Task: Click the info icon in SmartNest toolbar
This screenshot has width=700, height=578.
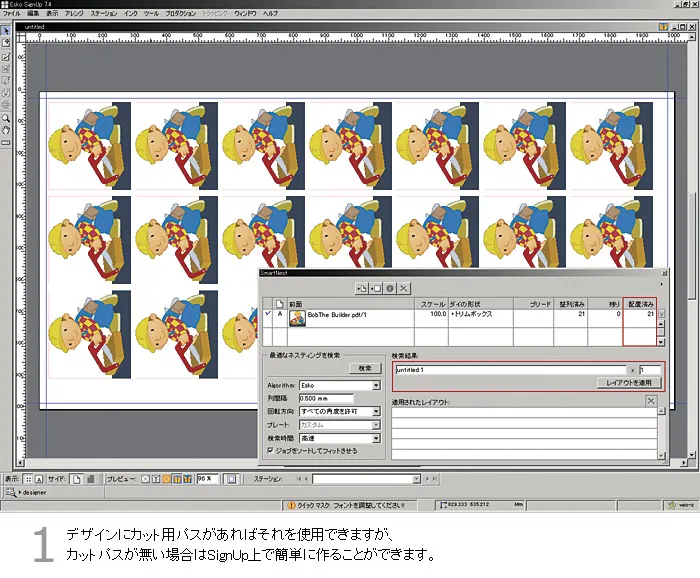Action: [389, 288]
